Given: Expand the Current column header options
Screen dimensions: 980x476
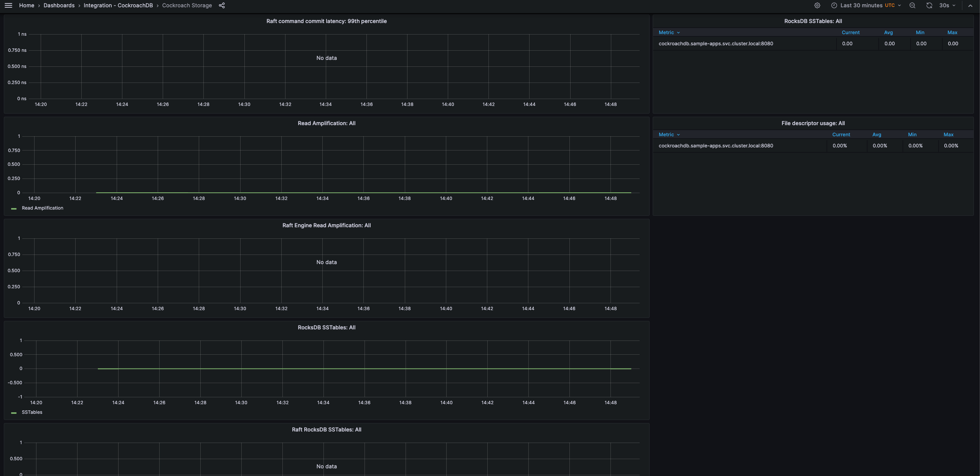Looking at the screenshot, I should (851, 32).
